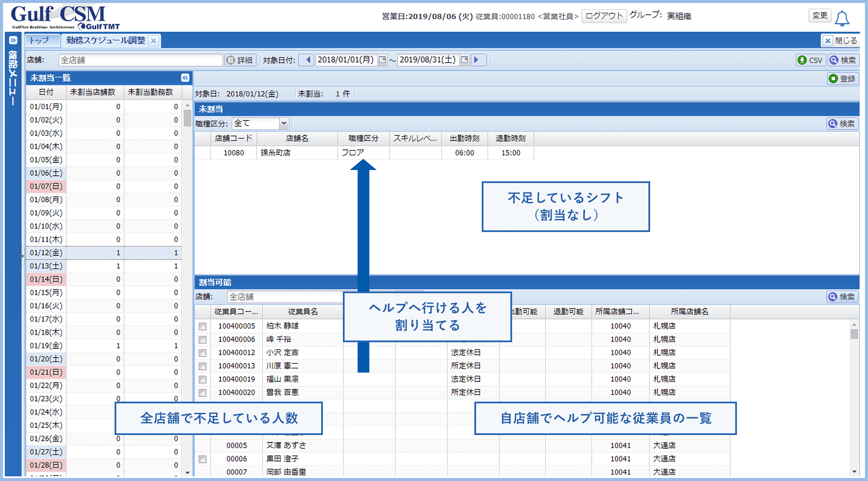Open calendar for end date 2019/08/31
This screenshot has height=481, width=868.
(x=464, y=60)
